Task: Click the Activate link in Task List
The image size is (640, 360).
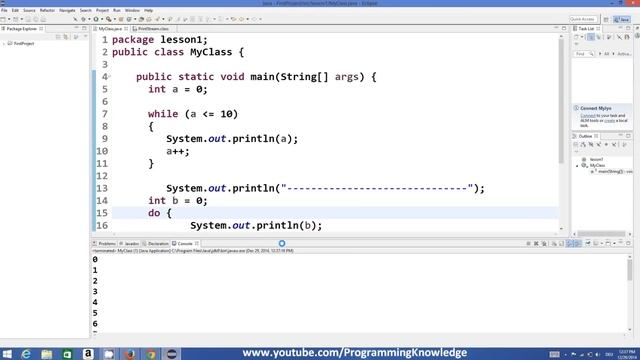Action: (624, 53)
